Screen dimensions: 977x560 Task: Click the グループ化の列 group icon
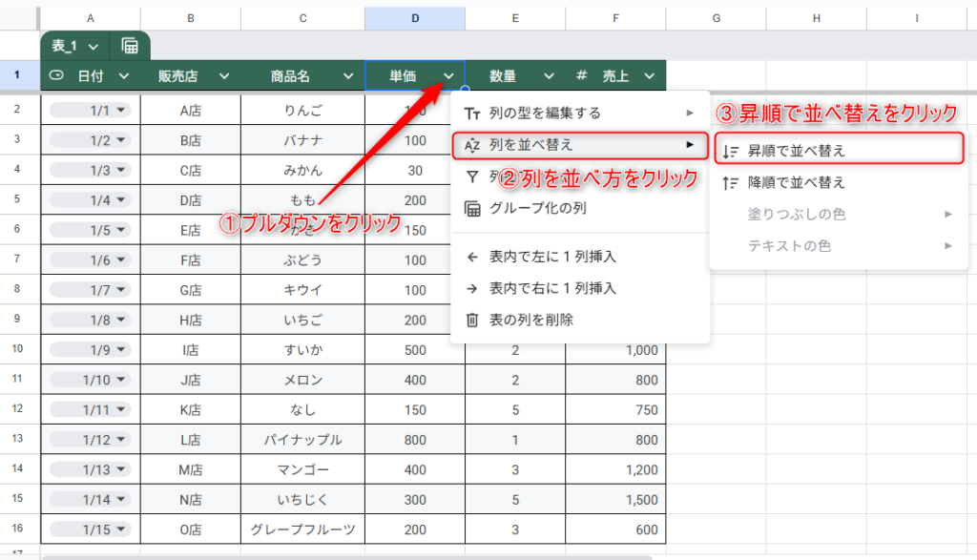point(471,209)
